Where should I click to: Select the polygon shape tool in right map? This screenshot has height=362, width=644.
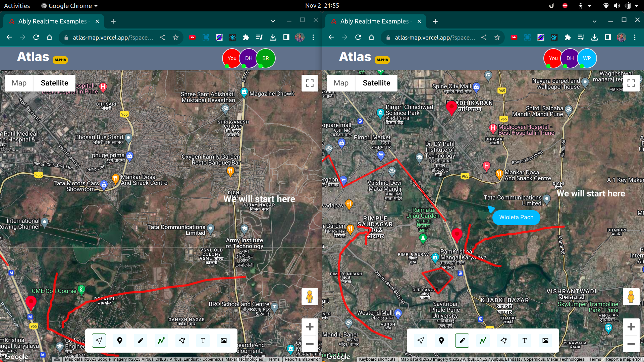click(503, 341)
